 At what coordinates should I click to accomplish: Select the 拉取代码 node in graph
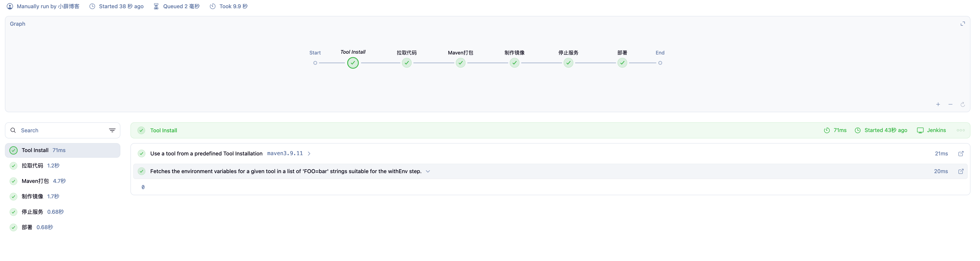407,63
